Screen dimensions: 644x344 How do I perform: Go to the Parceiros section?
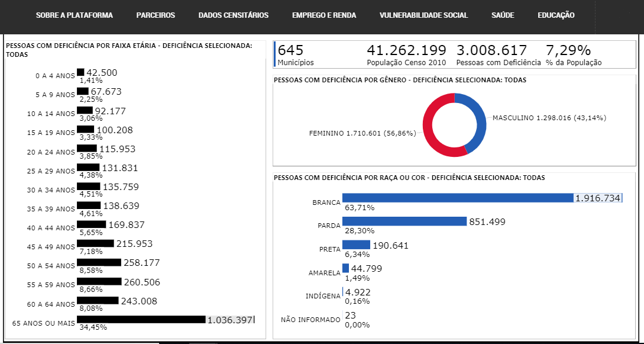(x=156, y=15)
